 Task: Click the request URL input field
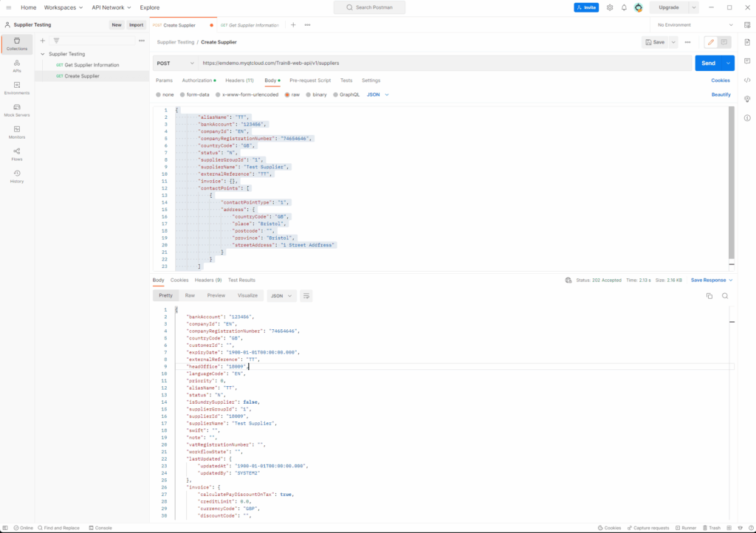443,63
